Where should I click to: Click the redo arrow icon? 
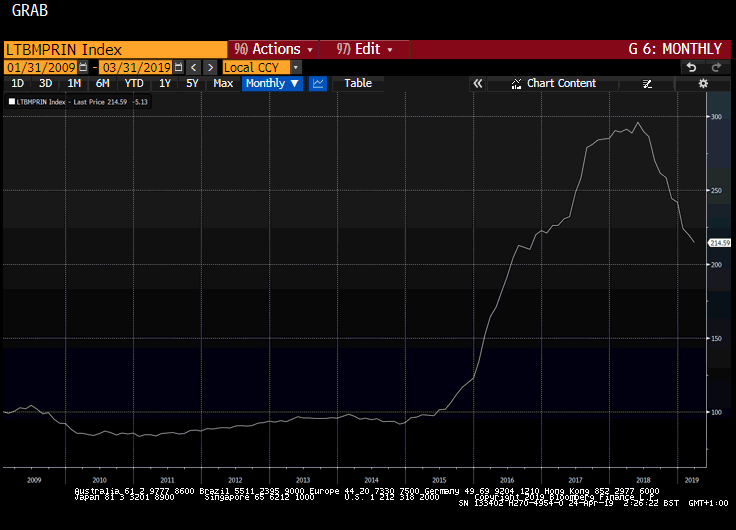tap(716, 67)
